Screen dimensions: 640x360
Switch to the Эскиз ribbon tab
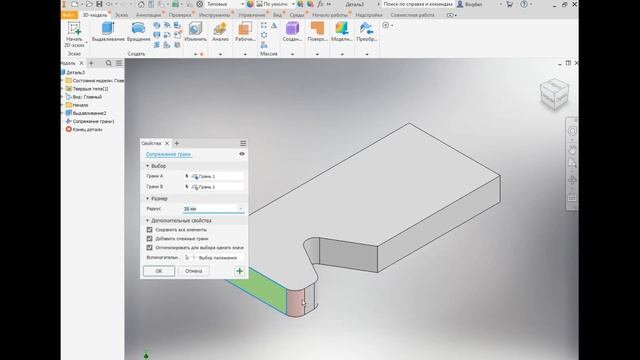(121, 15)
